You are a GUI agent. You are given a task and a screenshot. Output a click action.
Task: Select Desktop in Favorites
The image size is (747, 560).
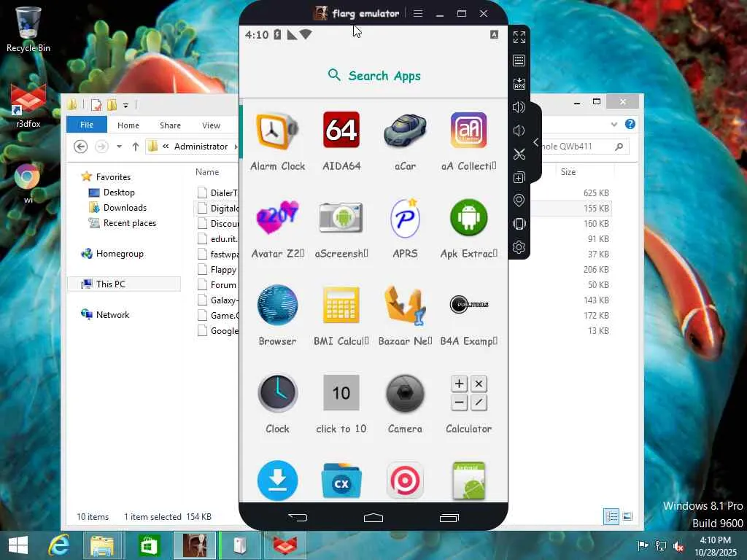point(119,192)
